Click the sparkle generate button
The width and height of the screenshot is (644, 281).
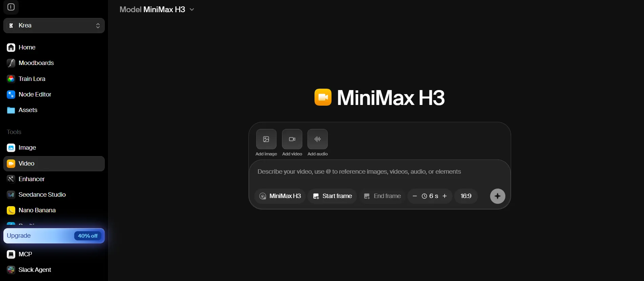[x=498, y=196]
